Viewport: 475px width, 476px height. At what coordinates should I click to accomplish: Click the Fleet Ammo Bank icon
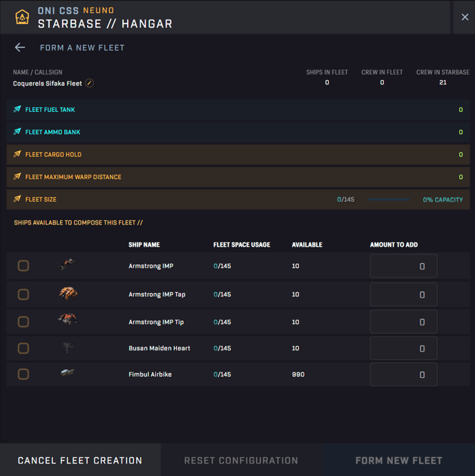tap(17, 132)
